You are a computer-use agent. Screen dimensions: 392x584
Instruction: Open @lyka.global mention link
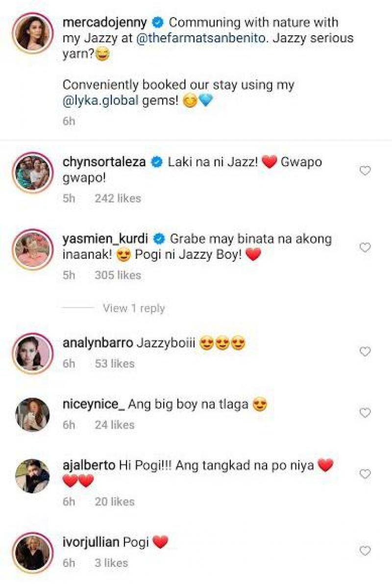pos(100,100)
